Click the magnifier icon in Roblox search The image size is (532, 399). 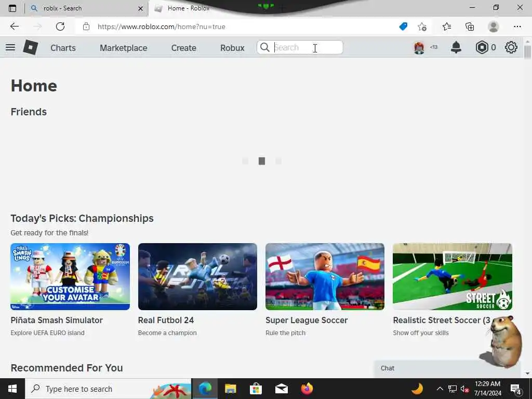(265, 47)
